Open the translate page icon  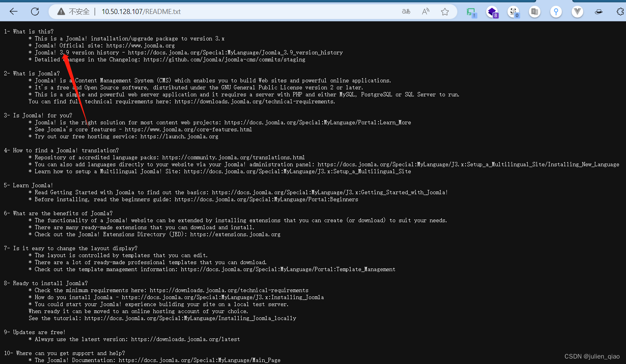pos(406,12)
